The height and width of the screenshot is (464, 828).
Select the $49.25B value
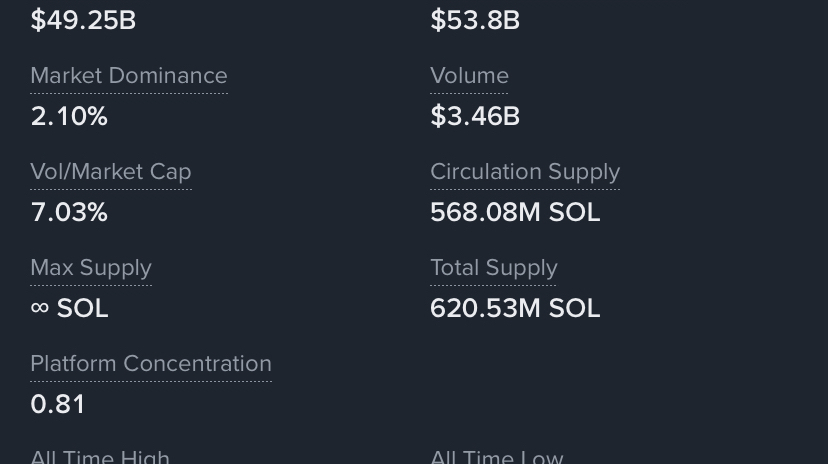click(83, 20)
